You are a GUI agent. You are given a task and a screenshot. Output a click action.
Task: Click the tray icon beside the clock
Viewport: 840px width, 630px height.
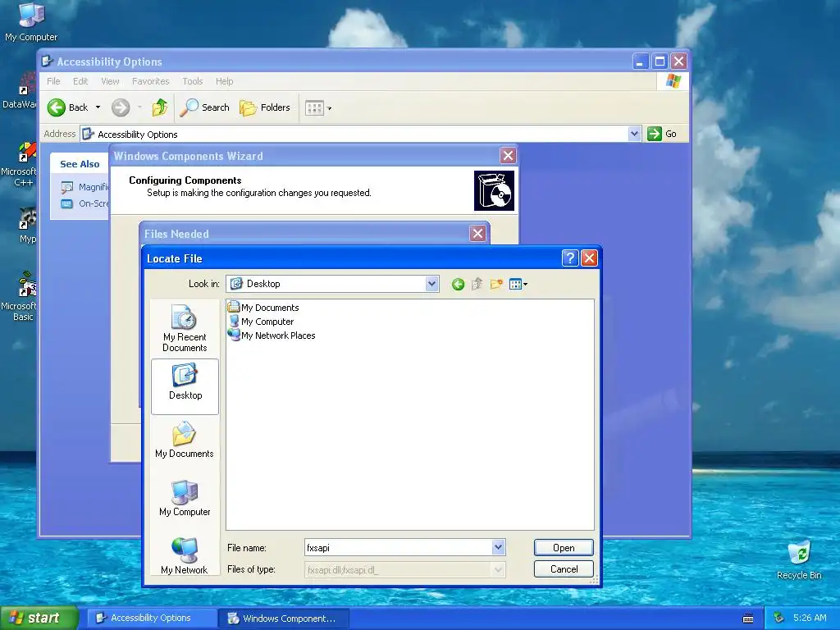click(779, 618)
